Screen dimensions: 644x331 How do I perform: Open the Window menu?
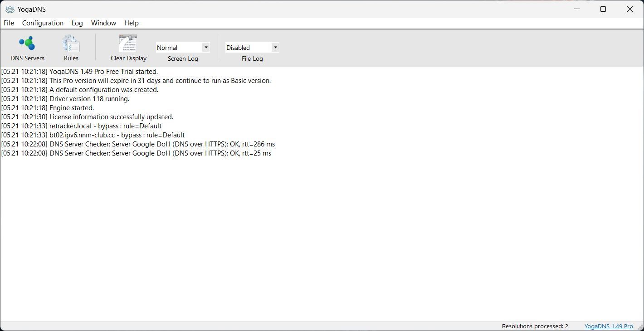103,23
